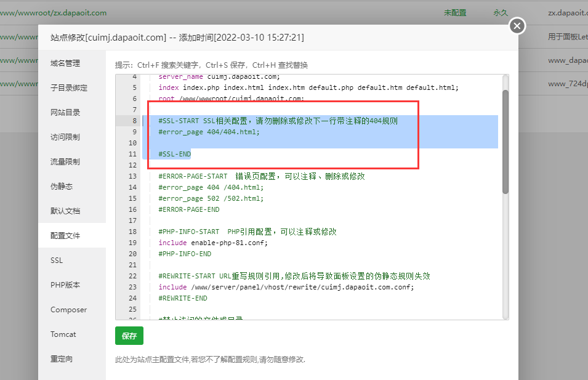Screen dimensions: 588x380
Task: Click the '#error_page 502 /502.html;' line
Action: 211,198
